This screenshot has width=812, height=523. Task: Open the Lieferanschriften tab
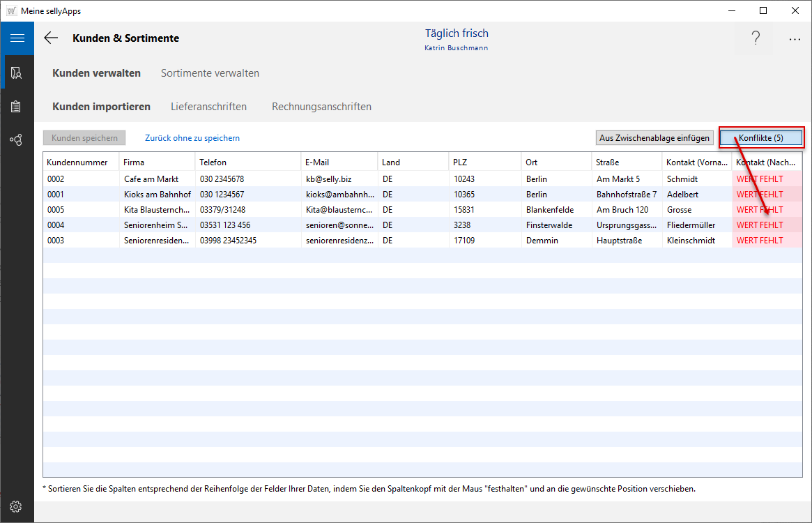point(208,107)
